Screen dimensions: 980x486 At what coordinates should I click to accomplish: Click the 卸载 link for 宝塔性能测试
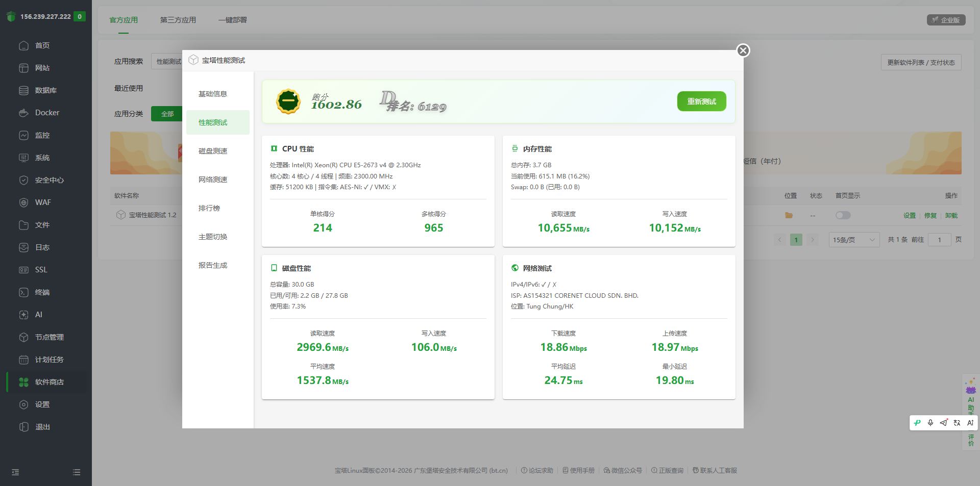point(951,215)
